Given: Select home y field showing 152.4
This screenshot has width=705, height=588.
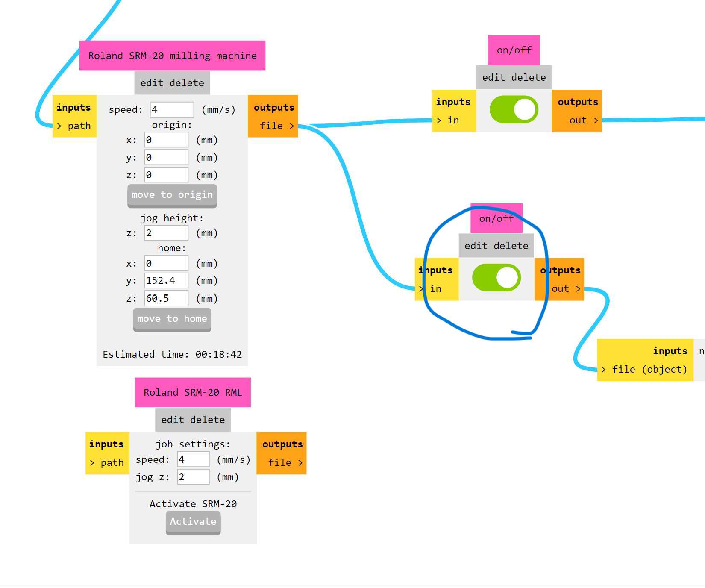Looking at the screenshot, I should [x=166, y=280].
